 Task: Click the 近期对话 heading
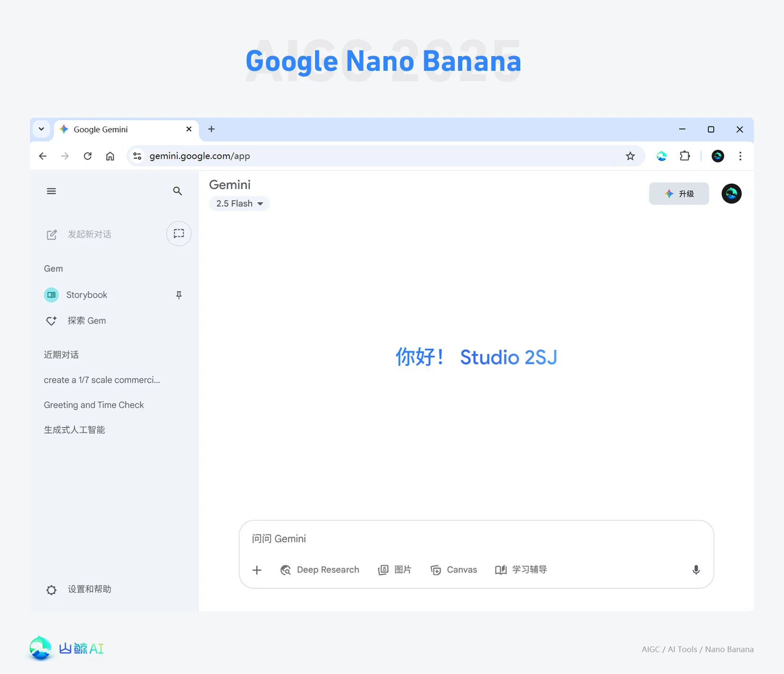pos(61,355)
